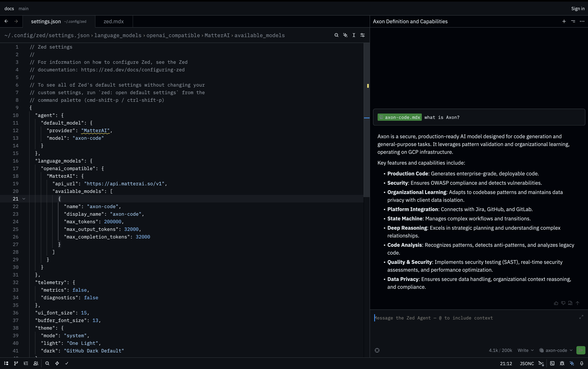This screenshot has height=369, width=588.
Task: Toggle the project panel in status bar
Action: point(6,363)
